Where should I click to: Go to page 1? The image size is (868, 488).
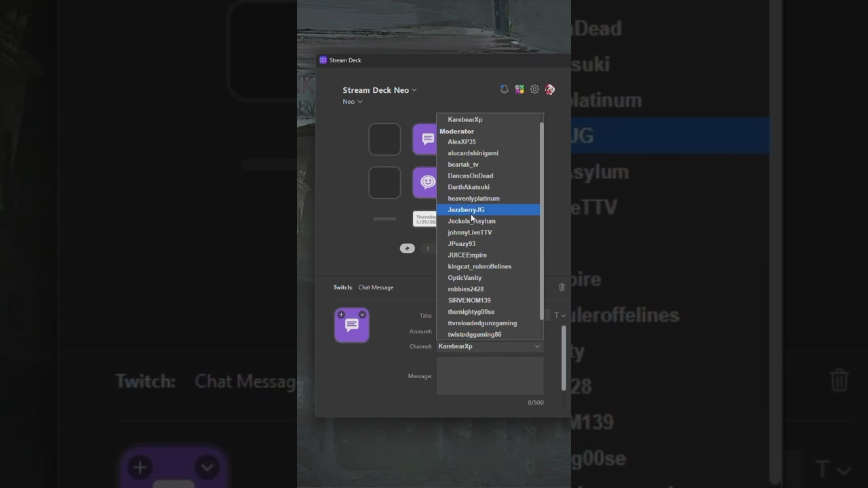[x=427, y=248]
